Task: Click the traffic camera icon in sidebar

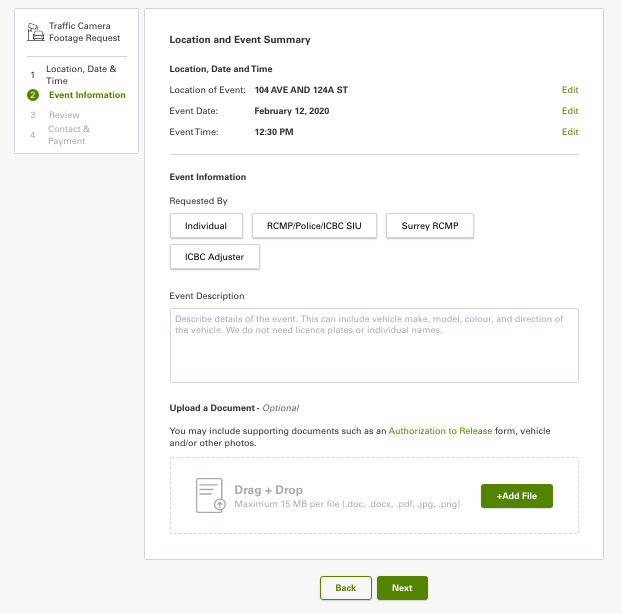Action: point(35,31)
